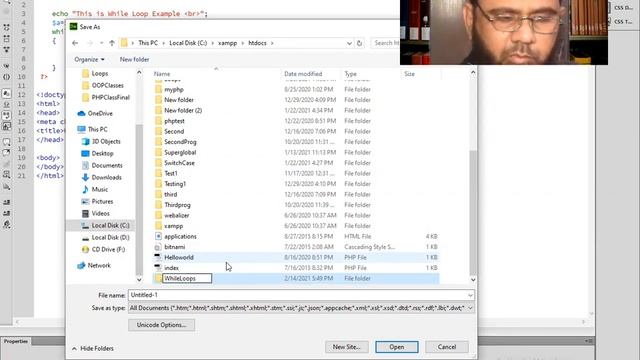Click the Open button
The width and height of the screenshot is (640, 360).
click(397, 347)
